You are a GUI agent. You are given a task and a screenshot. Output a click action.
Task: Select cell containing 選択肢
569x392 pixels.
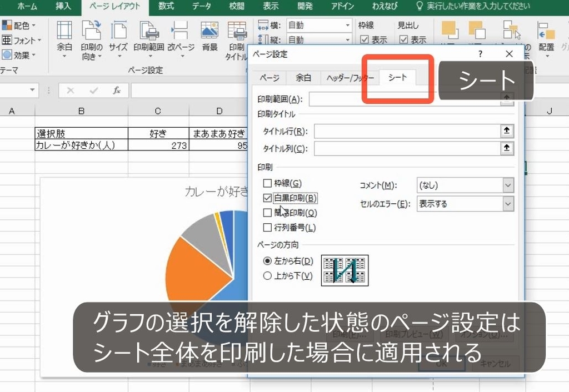[x=81, y=133]
